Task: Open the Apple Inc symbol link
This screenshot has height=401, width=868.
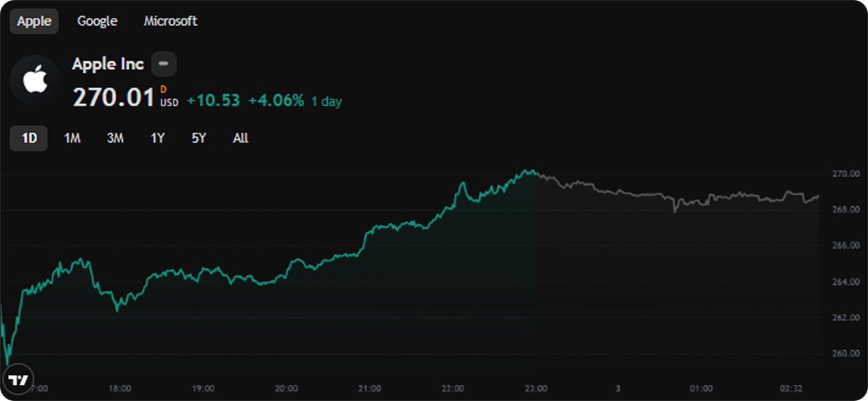Action: point(107,64)
